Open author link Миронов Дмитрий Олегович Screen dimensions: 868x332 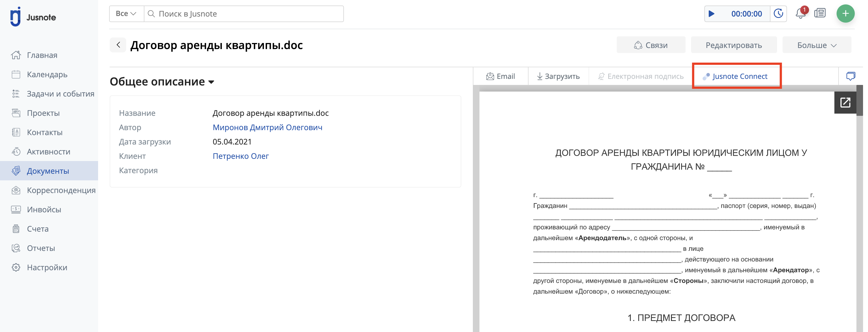tap(268, 127)
